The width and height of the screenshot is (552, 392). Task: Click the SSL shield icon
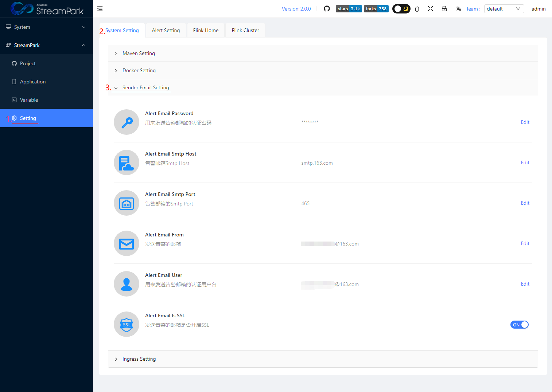click(x=127, y=324)
